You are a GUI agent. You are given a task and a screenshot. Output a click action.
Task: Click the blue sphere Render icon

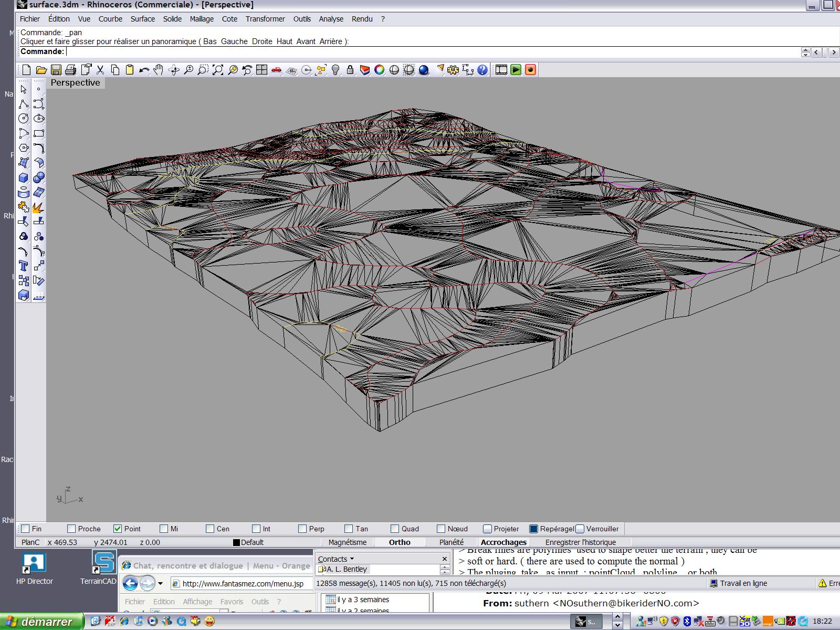point(424,70)
